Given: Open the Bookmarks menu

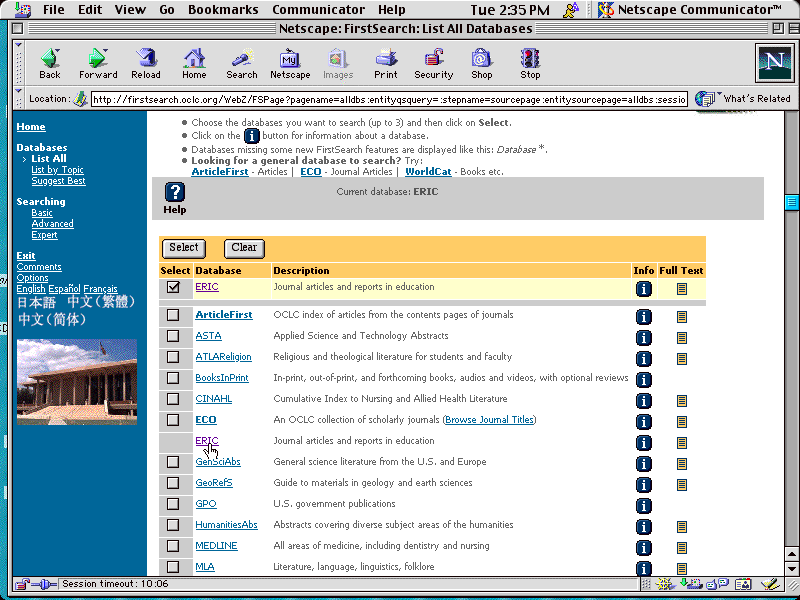Looking at the screenshot, I should [x=223, y=10].
